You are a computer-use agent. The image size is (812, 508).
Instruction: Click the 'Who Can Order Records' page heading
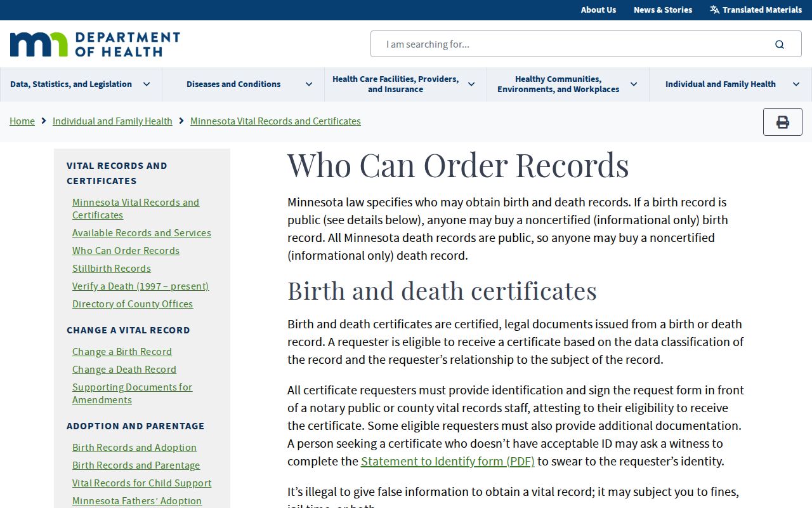pyautogui.click(x=458, y=165)
